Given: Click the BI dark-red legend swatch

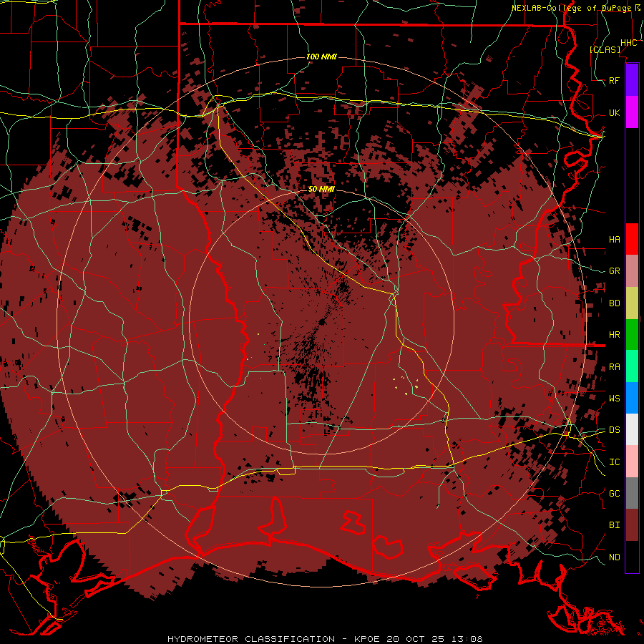Looking at the screenshot, I should pyautogui.click(x=632, y=525).
